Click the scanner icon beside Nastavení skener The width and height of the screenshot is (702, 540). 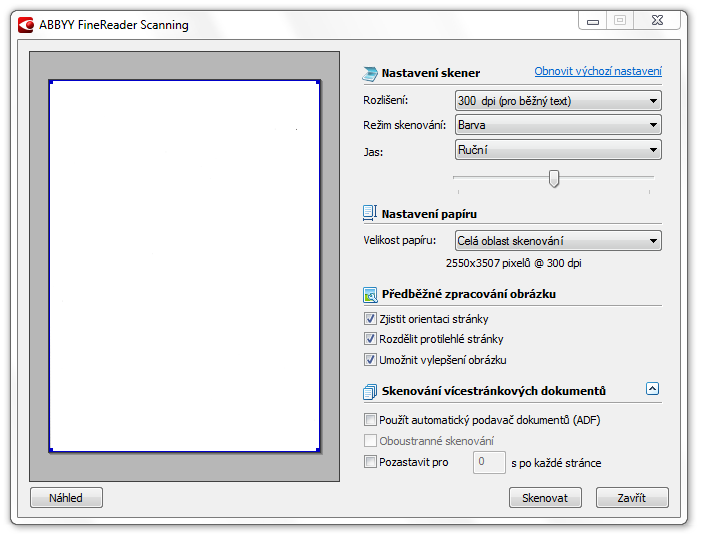point(370,73)
